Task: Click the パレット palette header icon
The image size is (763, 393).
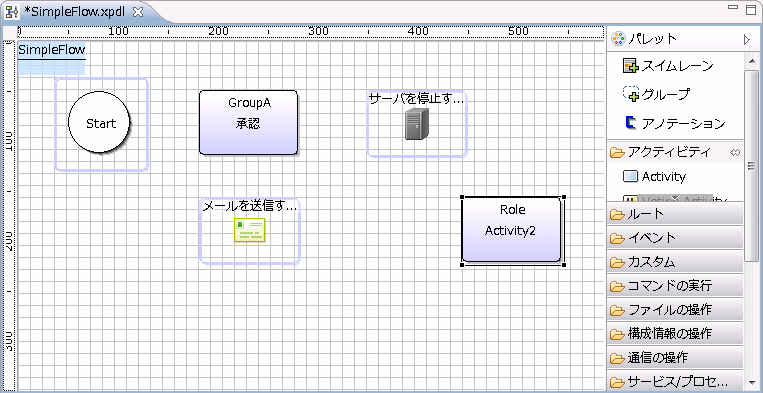Action: 618,38
